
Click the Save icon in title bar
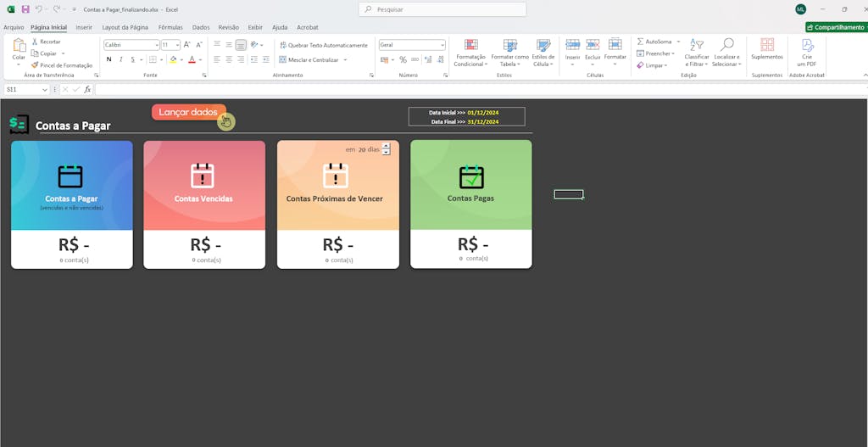[x=25, y=9]
